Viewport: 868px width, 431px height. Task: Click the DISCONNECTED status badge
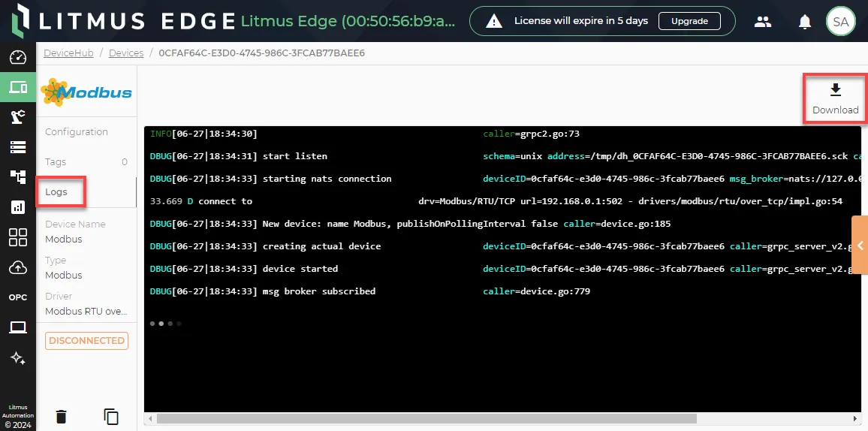[86, 340]
